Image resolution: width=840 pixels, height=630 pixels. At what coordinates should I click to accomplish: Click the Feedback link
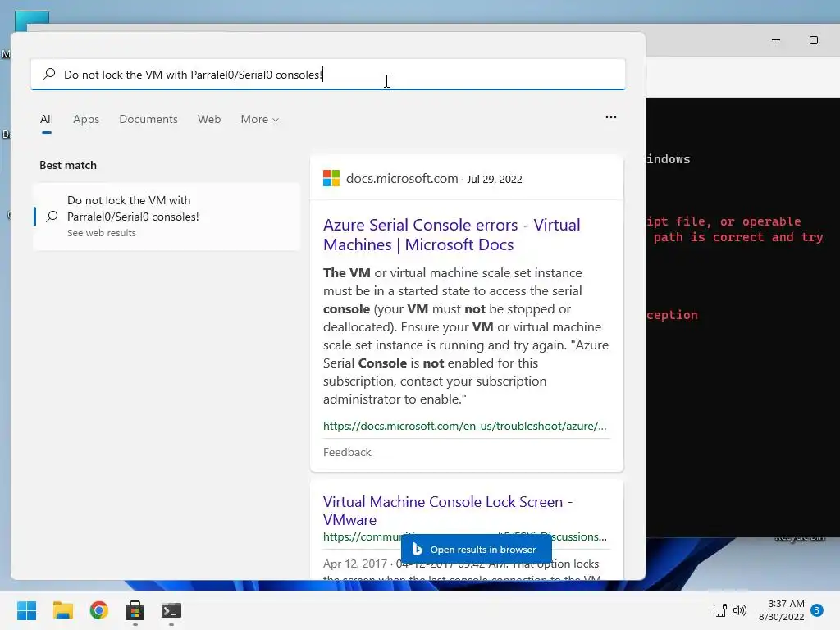click(347, 452)
